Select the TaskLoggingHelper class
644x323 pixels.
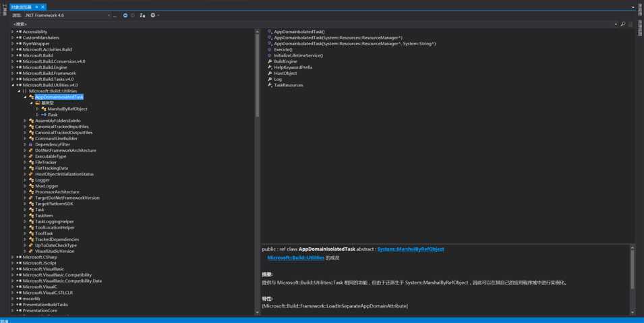(54, 221)
